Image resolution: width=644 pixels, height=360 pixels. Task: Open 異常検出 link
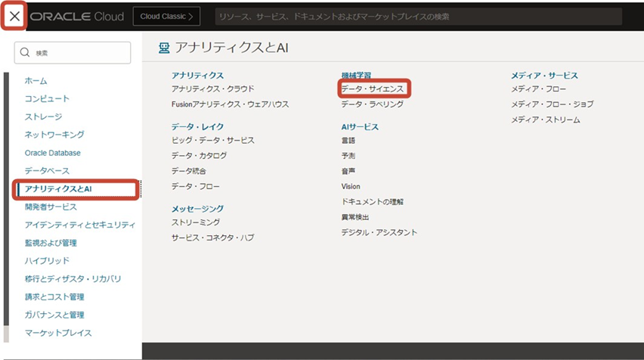coord(355,217)
